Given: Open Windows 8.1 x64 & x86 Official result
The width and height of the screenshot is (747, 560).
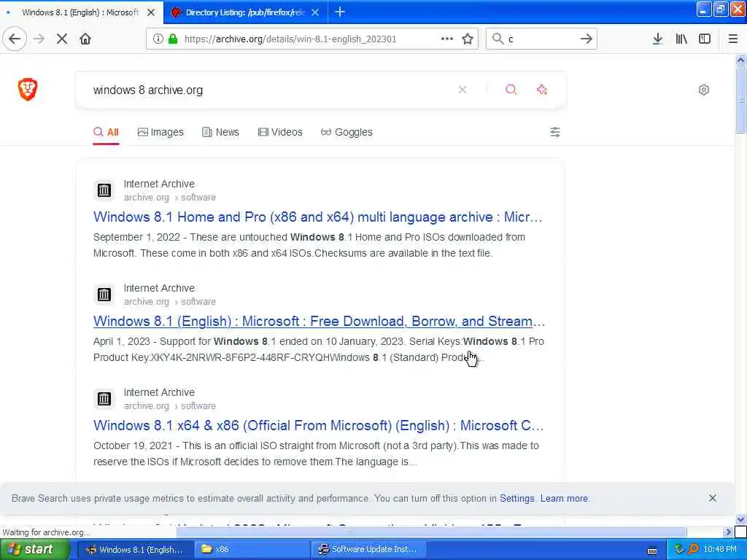Looking at the screenshot, I should 318,426.
